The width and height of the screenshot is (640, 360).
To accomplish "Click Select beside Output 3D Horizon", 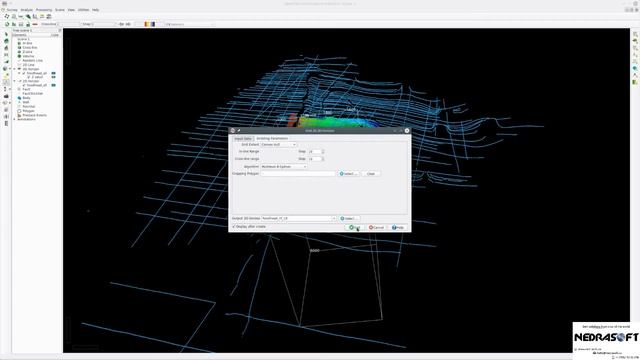I will [349, 219].
